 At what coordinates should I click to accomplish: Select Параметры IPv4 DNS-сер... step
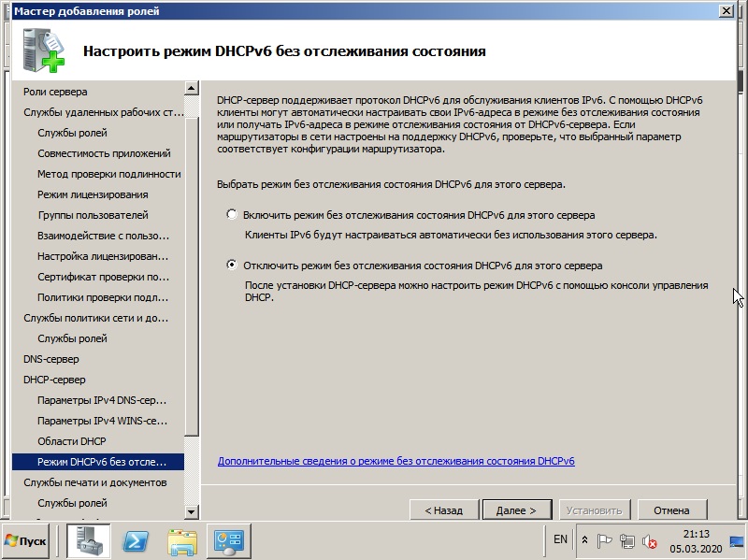pos(102,399)
